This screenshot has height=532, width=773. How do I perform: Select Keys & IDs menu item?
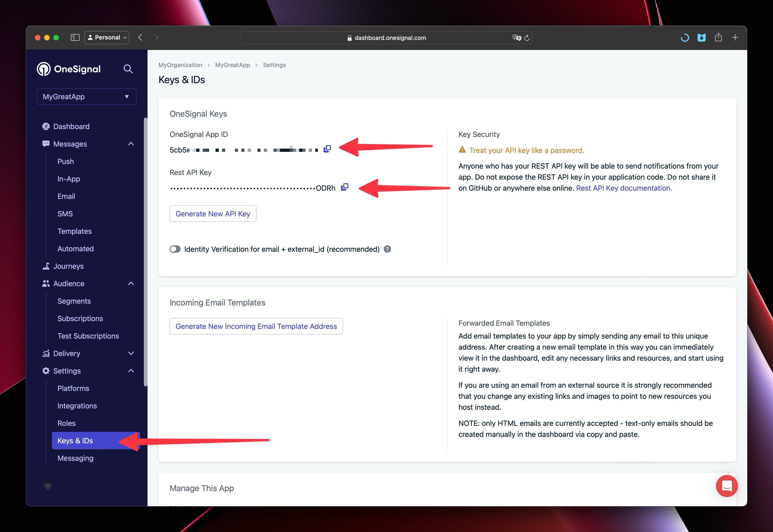75,440
